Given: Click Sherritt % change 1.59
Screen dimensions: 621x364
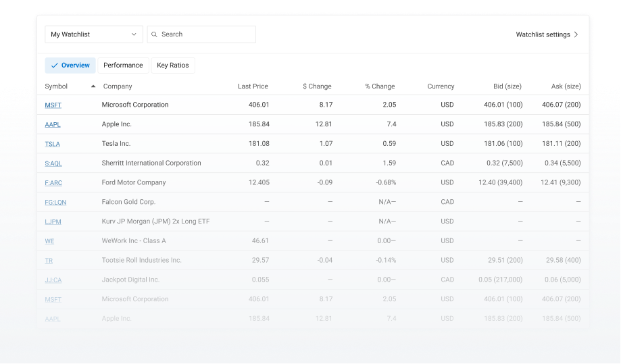Looking at the screenshot, I should tap(389, 163).
